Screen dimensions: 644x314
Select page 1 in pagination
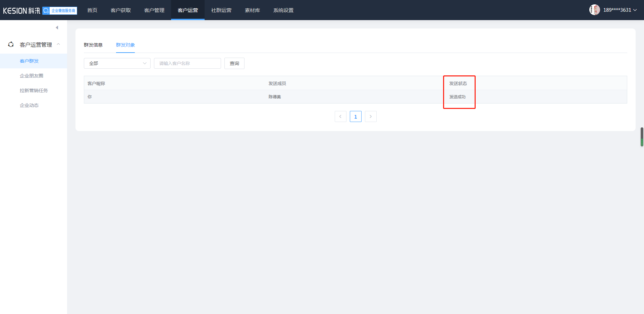click(x=356, y=117)
